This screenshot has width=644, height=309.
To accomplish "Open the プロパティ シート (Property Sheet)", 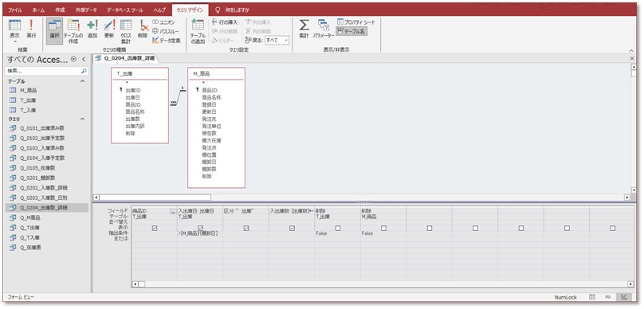I will pyautogui.click(x=356, y=22).
